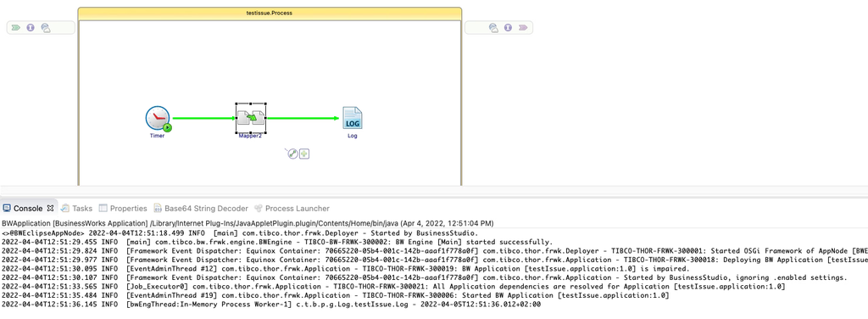Click the create transition link icon below Mapper2

click(x=292, y=154)
